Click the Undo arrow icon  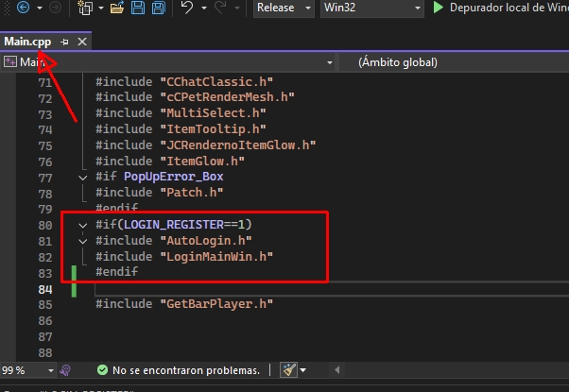click(187, 8)
